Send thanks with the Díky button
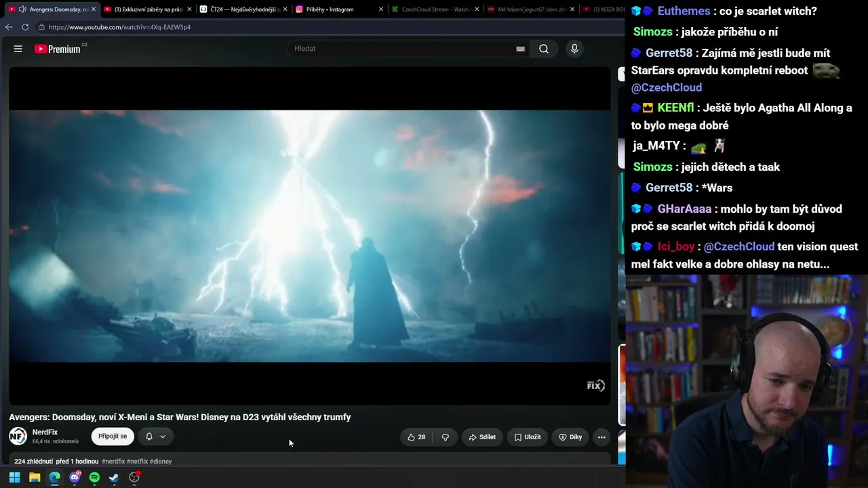868x488 pixels. coord(570,437)
